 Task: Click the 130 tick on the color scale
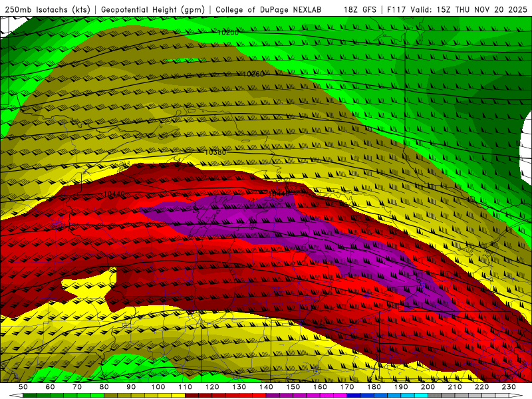[239, 387]
